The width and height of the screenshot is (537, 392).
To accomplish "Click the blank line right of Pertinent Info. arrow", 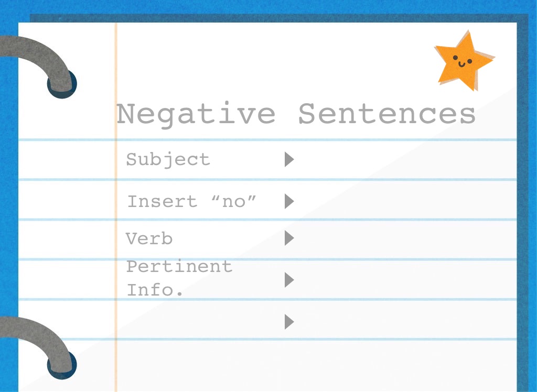I will (x=404, y=280).
